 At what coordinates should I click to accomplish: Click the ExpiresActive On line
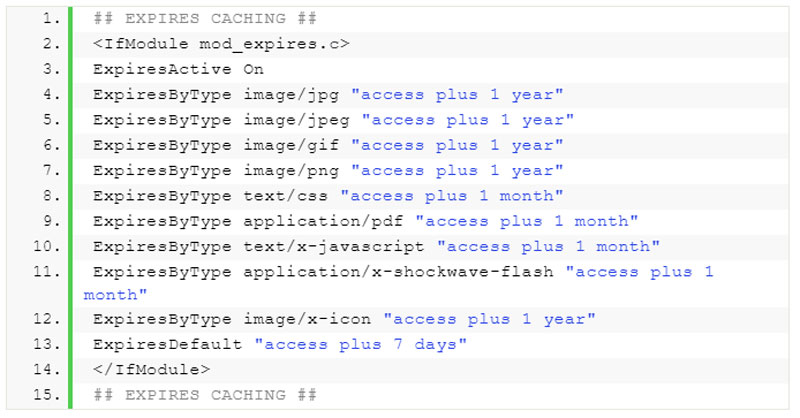(x=178, y=69)
